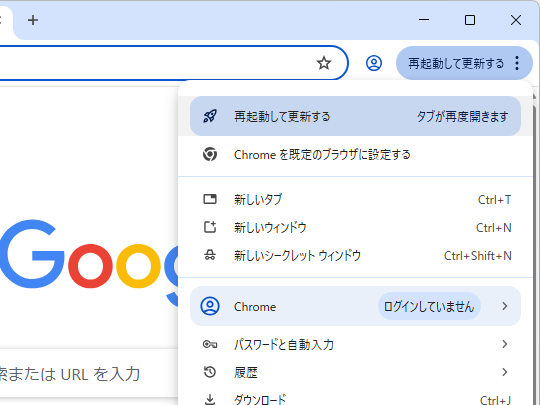Click the Google search box
The width and height of the screenshot is (540, 405).
click(x=89, y=374)
